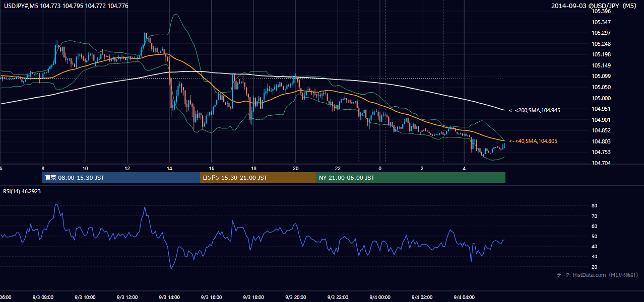Click hour label 18 under the price chart
The height and width of the screenshot is (302, 644).
253,169
